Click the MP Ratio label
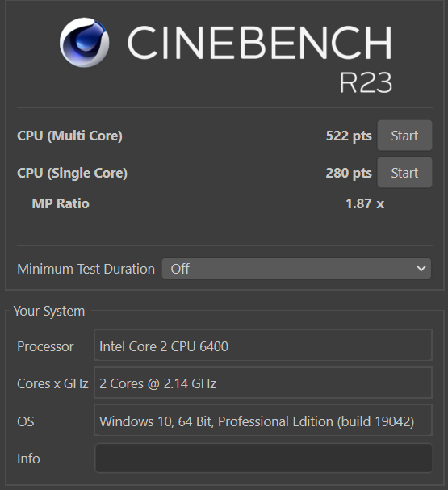This screenshot has width=448, height=490. 61,203
